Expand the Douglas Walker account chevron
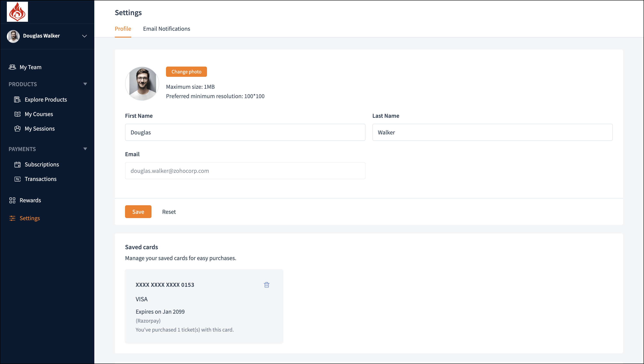Image resolution: width=644 pixels, height=364 pixels. tap(85, 36)
